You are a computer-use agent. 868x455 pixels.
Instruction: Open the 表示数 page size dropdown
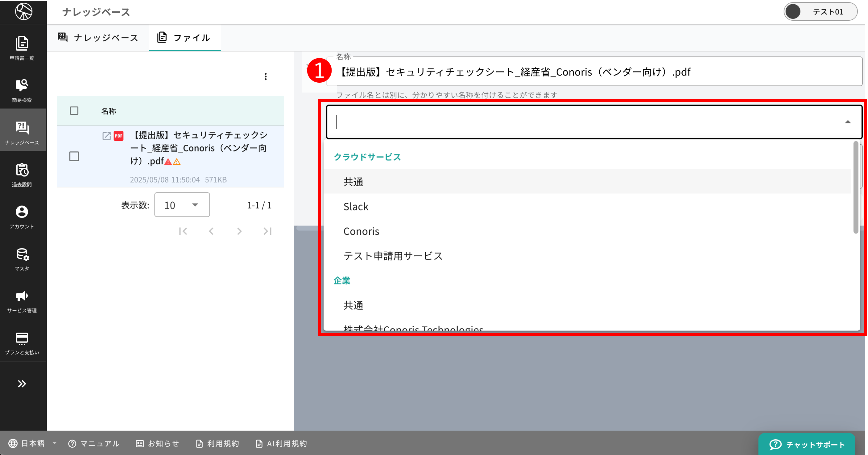click(x=182, y=205)
